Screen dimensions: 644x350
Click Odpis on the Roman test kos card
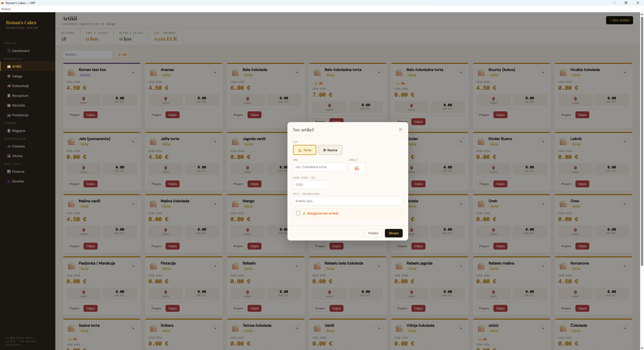click(91, 115)
